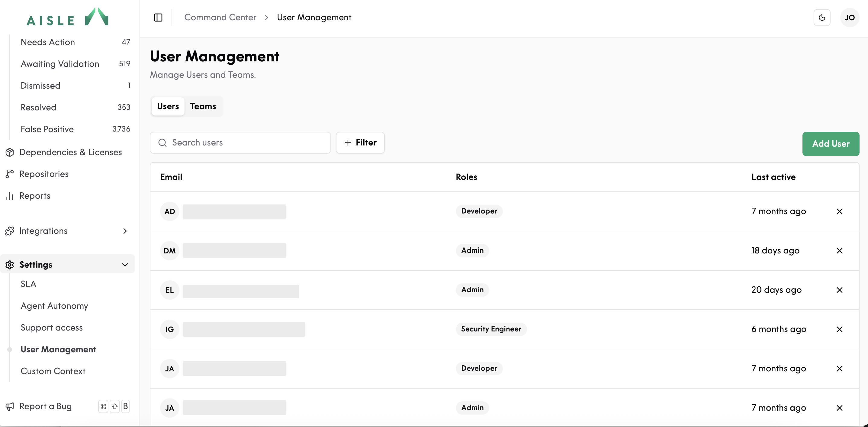Switch to dark mode moon icon
868x427 pixels.
[822, 18]
